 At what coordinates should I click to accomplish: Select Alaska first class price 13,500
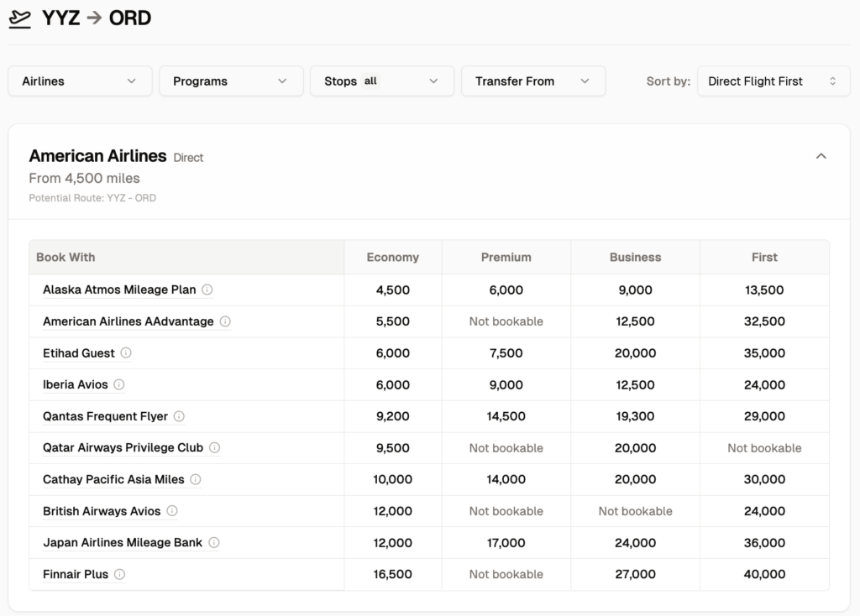pos(764,290)
